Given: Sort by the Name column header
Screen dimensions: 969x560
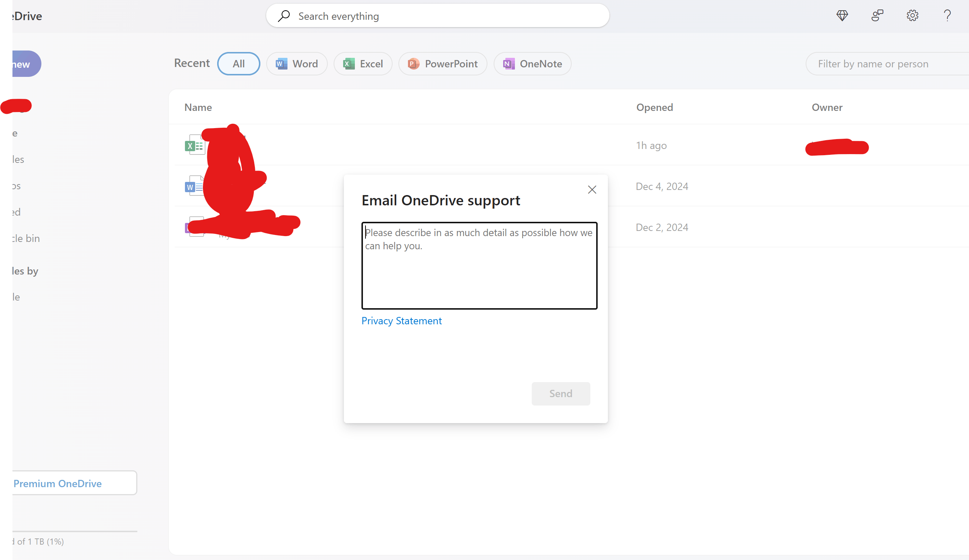Looking at the screenshot, I should [198, 107].
